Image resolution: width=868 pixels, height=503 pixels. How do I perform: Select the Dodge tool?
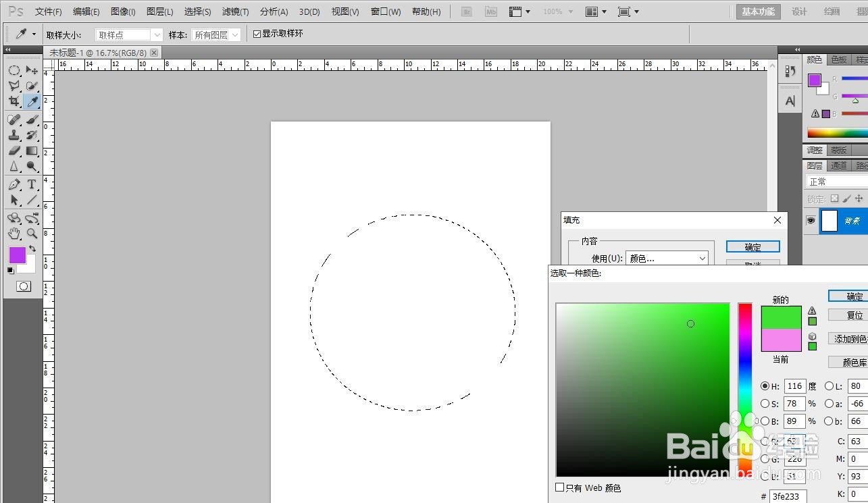[32, 166]
